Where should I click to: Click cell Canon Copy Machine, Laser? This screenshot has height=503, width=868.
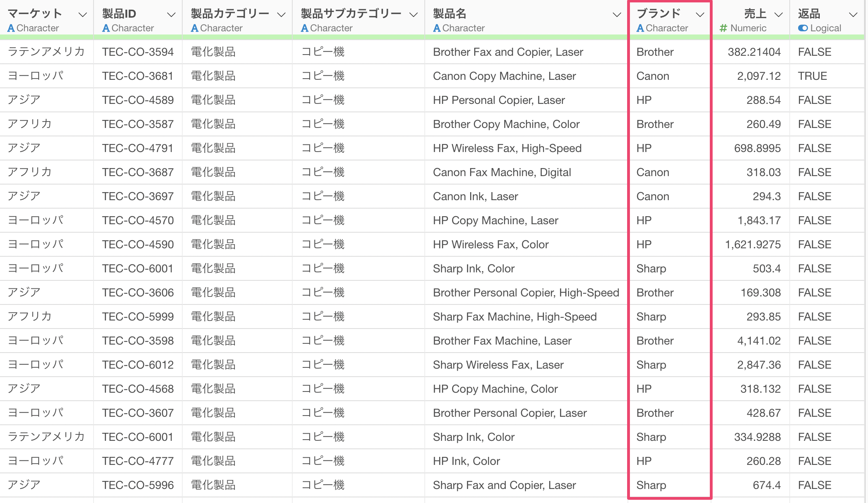point(504,76)
